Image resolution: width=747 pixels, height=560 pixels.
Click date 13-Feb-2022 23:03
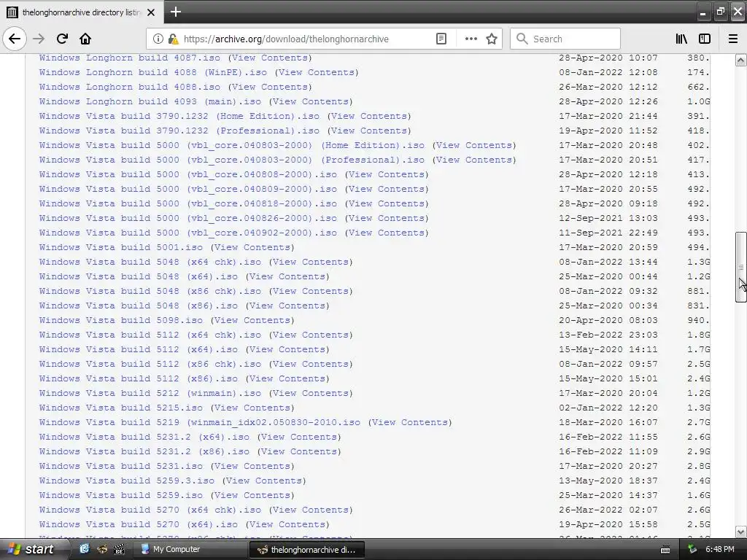tap(608, 335)
